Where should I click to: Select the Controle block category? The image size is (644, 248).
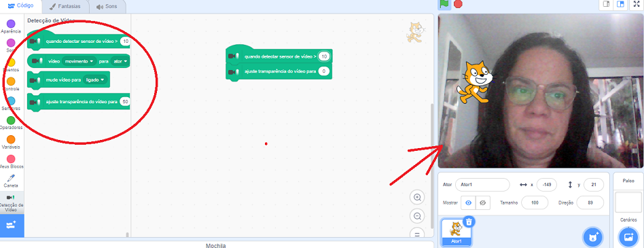point(11,84)
